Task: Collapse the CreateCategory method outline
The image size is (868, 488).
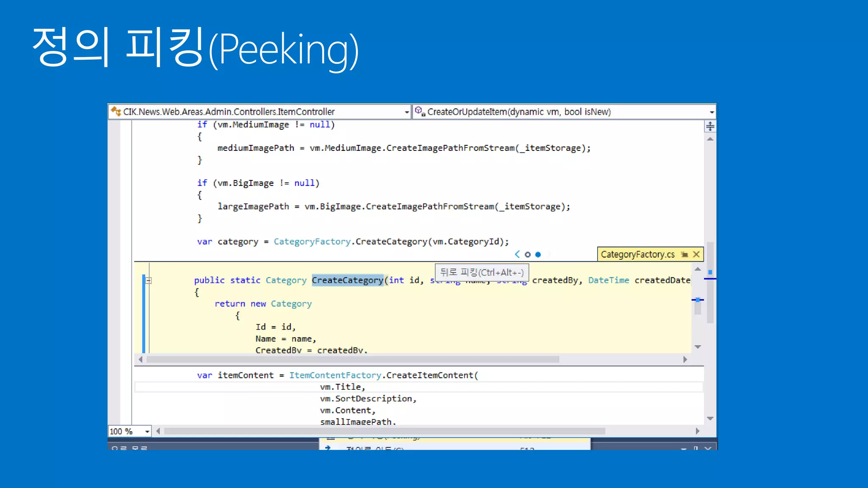Action: [x=149, y=280]
